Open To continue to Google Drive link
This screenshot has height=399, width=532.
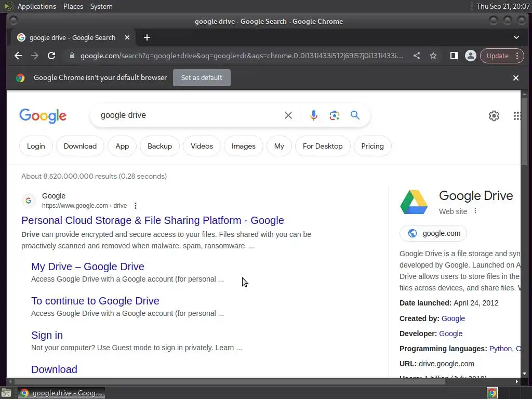click(x=96, y=301)
